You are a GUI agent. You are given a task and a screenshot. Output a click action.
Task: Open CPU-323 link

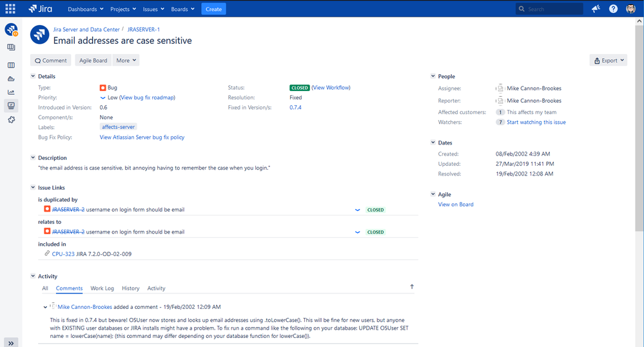[63, 254]
